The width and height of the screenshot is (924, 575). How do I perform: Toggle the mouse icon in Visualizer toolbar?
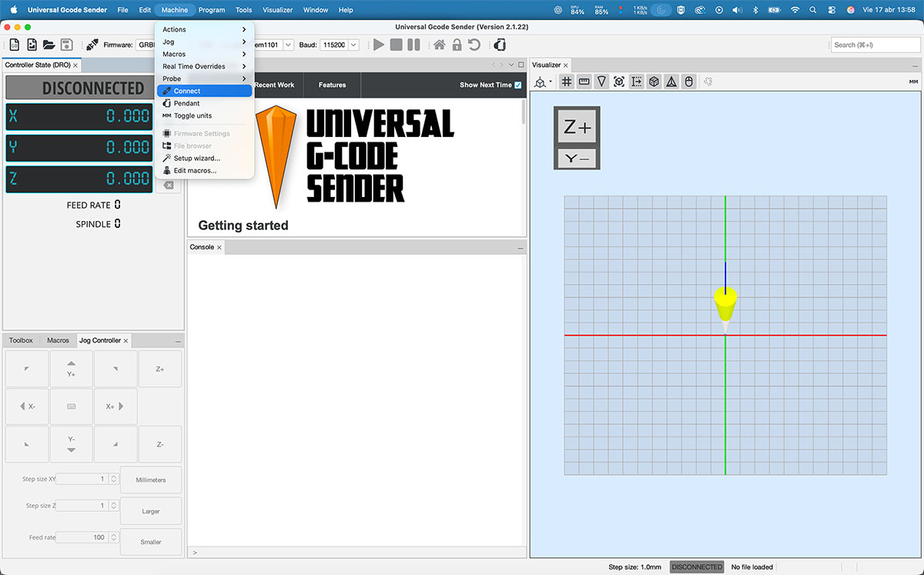coord(689,82)
